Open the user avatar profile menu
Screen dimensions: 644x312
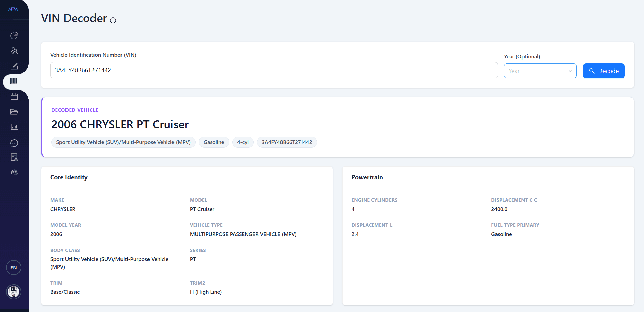pyautogui.click(x=14, y=292)
